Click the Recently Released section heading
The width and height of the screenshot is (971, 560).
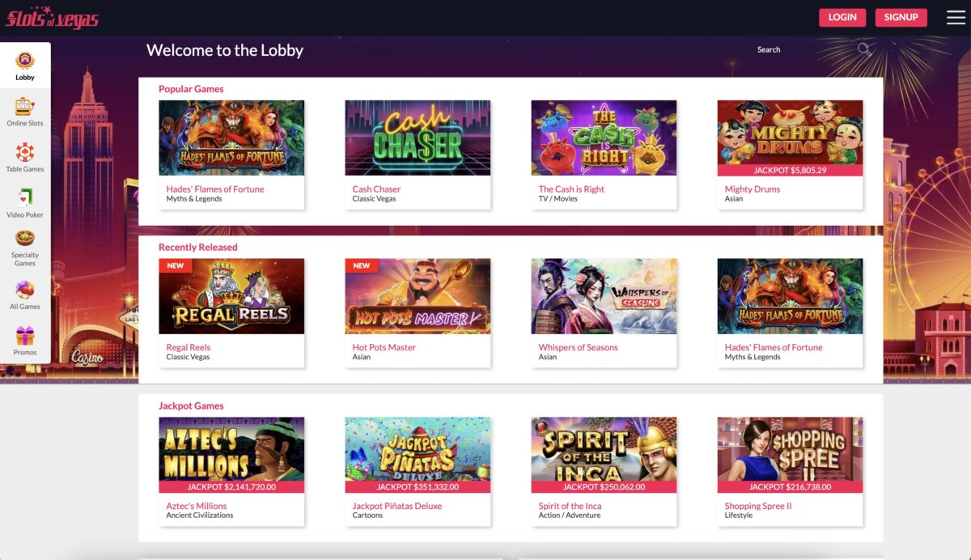pos(198,248)
